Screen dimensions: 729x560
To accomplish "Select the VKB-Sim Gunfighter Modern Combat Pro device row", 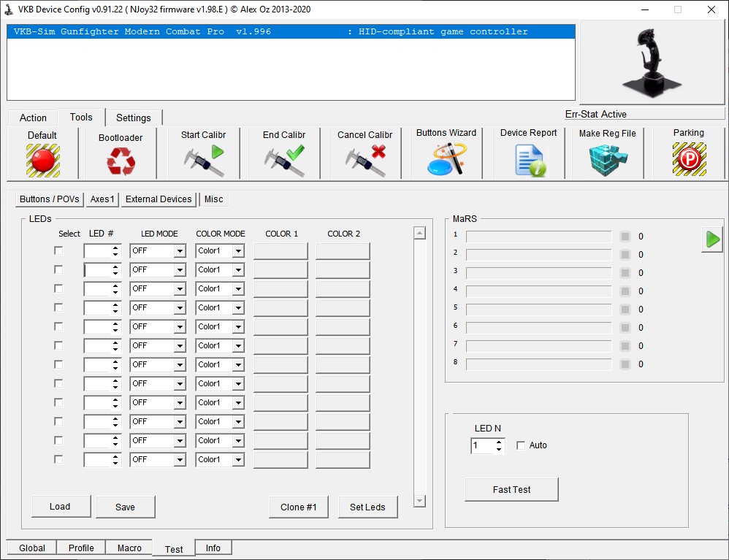I will 291,31.
